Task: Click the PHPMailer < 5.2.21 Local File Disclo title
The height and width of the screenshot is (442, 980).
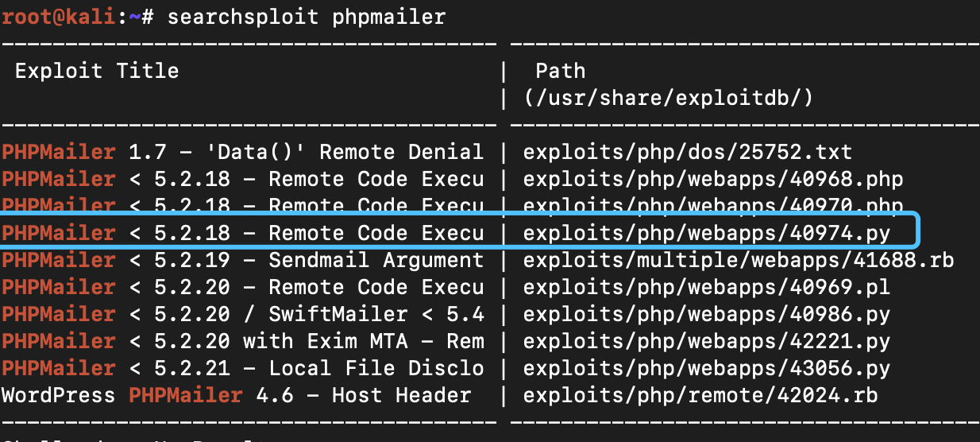Action: click(242, 368)
